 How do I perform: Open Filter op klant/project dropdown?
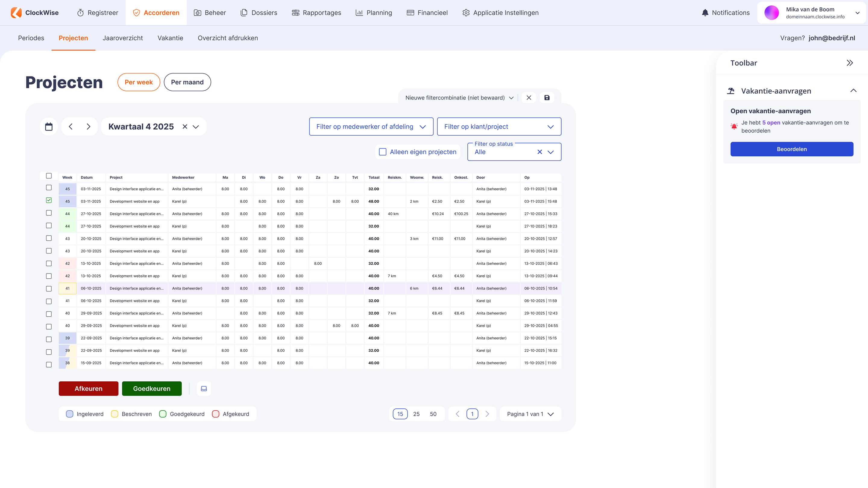tap(499, 127)
